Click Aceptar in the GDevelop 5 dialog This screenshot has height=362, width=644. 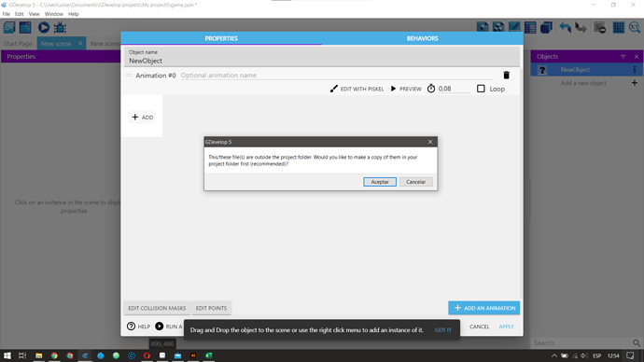click(x=380, y=182)
